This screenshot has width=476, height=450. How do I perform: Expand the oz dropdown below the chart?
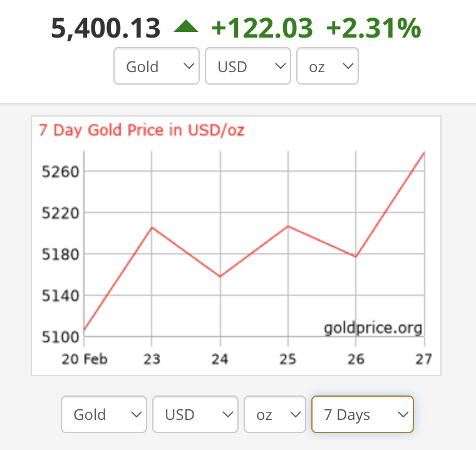275,414
